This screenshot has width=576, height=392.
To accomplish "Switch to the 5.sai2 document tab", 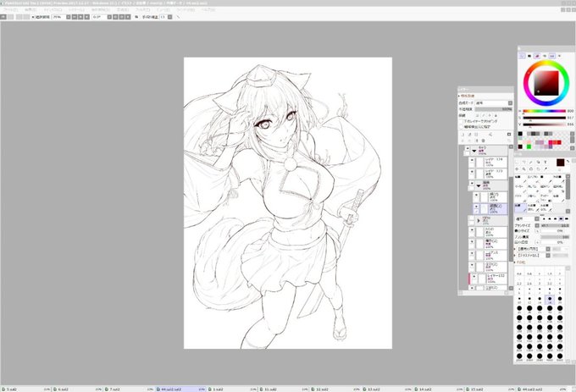I will coord(25,389).
